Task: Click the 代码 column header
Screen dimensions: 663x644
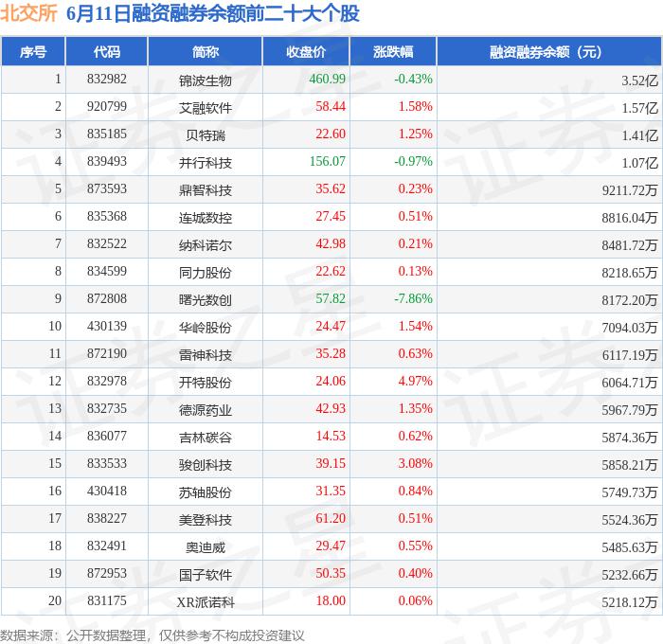Action: point(106,51)
